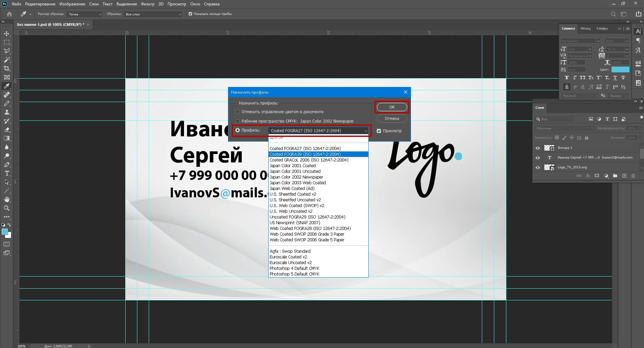Viewport: 644px width, 348px height.
Task: Select 'U.S. Web Coated (SWOP) v2' profile
Action: (x=318, y=206)
